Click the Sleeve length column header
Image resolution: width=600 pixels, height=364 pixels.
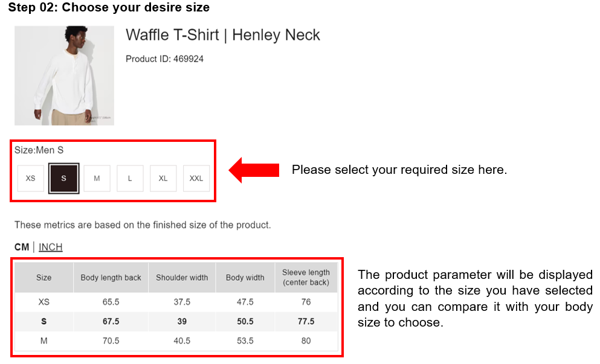[306, 277]
